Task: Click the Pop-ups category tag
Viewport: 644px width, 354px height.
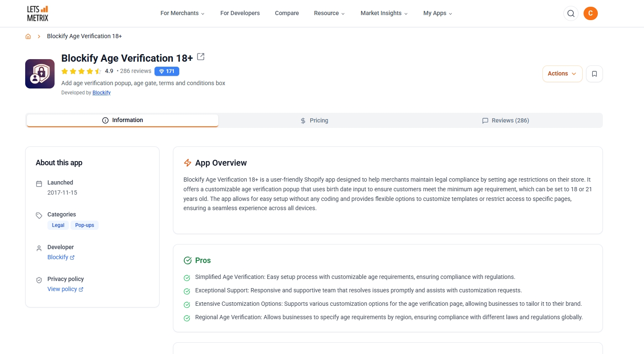Action: (84, 225)
